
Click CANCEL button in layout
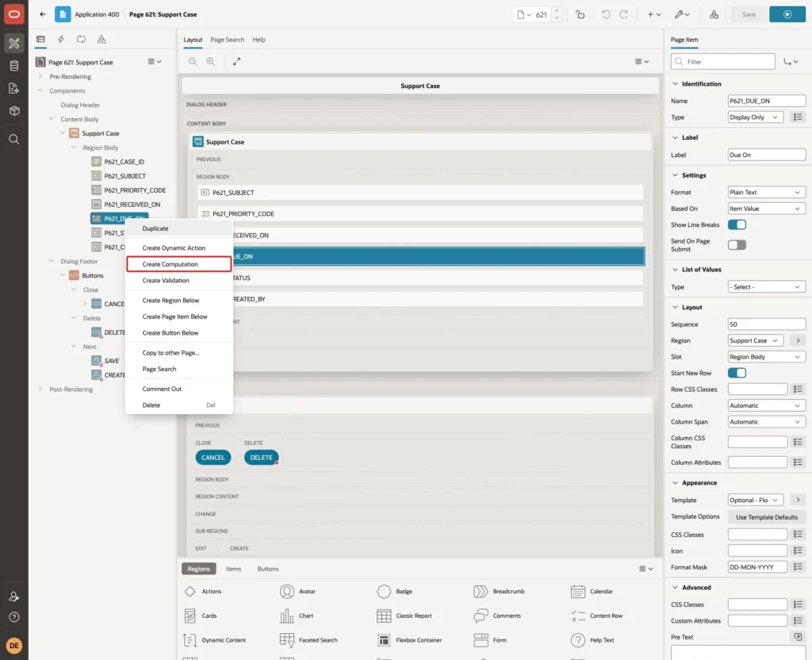coord(213,458)
